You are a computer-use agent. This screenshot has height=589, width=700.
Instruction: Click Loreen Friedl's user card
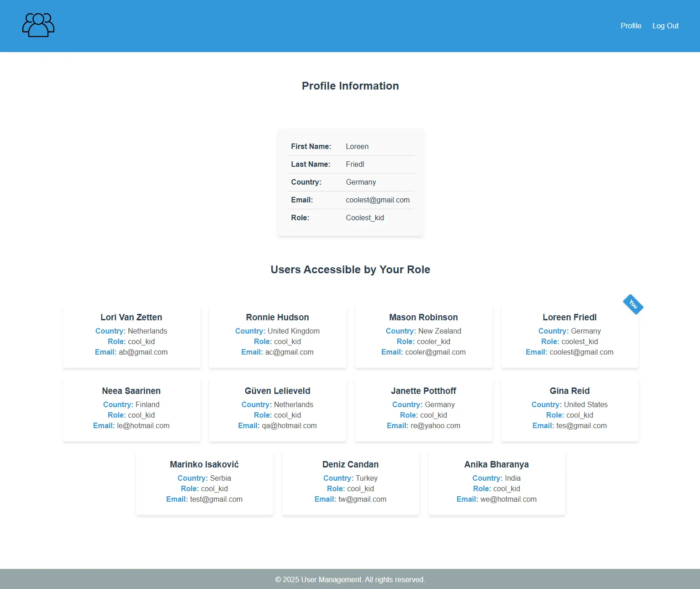tap(569, 335)
